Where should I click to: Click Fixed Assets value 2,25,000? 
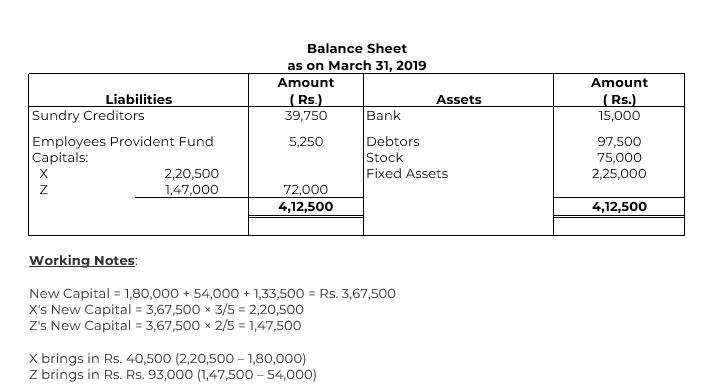point(619,174)
